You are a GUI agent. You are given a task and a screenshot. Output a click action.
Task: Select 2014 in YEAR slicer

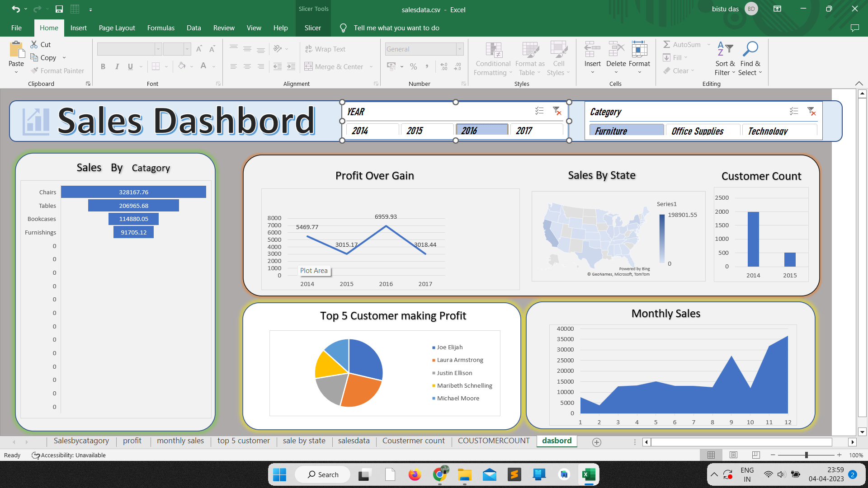373,130
